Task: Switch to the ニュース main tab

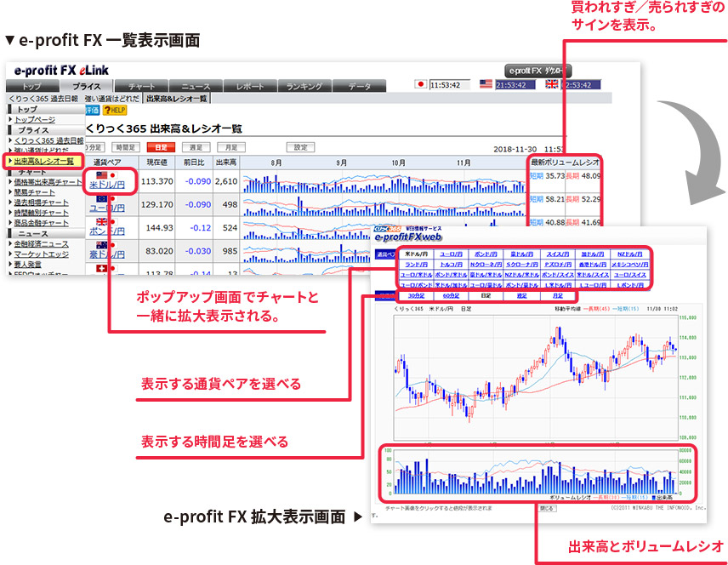Action: point(196,86)
